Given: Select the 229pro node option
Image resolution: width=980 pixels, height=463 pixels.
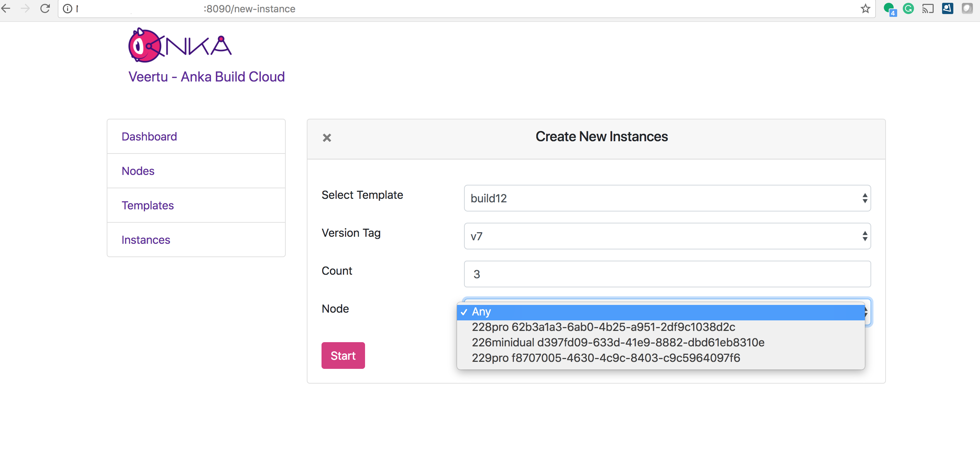Looking at the screenshot, I should [x=605, y=358].
